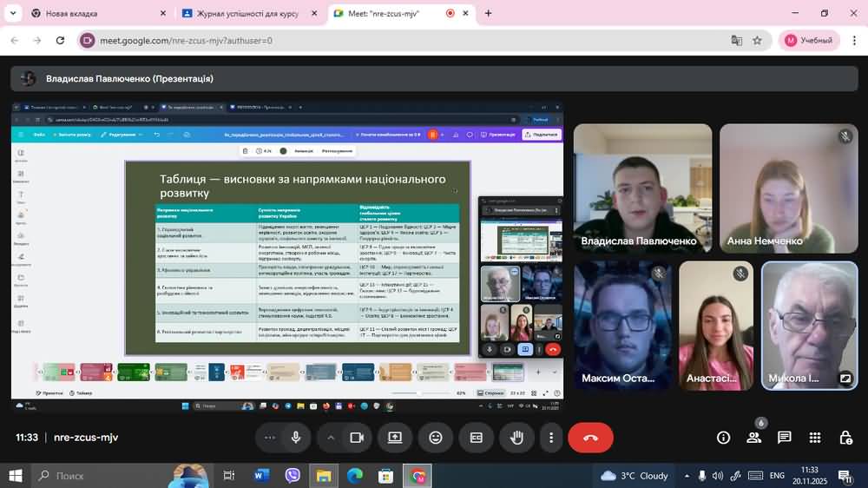Toggle the camera in Meet controls

point(357,438)
